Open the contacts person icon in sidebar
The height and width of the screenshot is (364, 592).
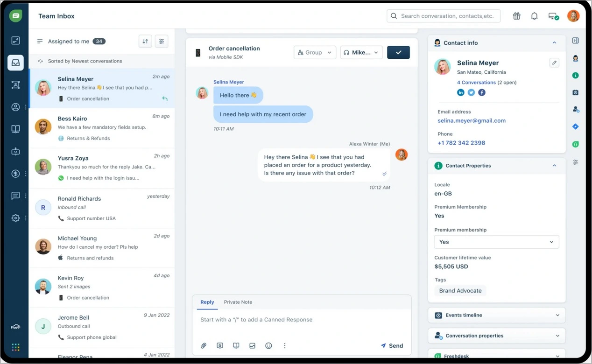(x=15, y=107)
